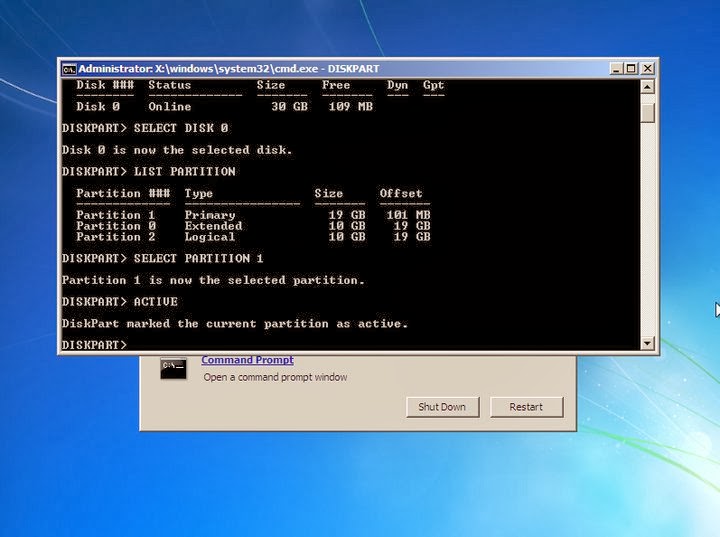
Task: Click the '109 MB' free space value
Action: 351,107
